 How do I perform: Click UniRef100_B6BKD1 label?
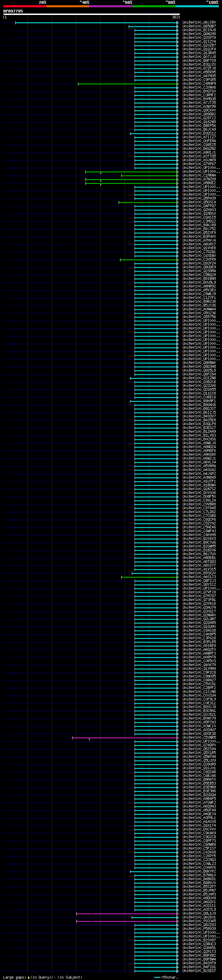pos(199,879)
